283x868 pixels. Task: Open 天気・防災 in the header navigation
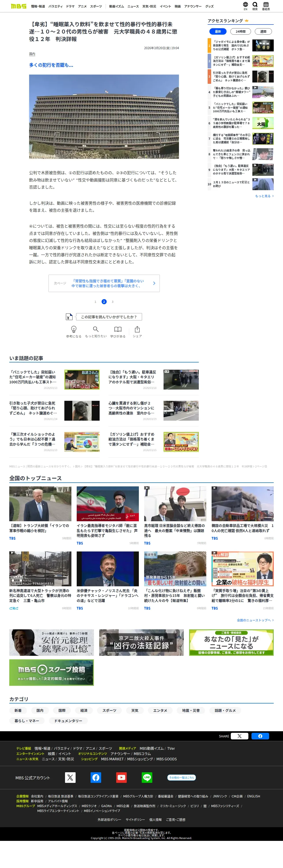[x=149, y=6]
